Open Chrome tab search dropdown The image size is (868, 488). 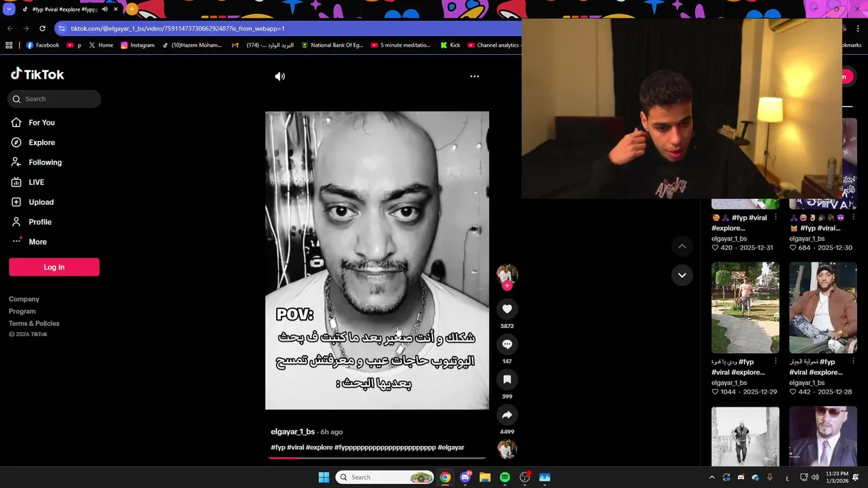8,9
